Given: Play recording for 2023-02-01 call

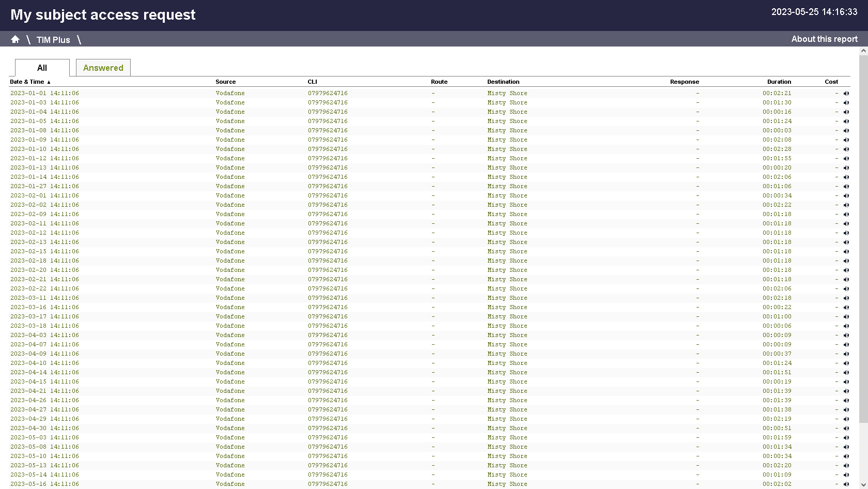Looking at the screenshot, I should [846, 196].
